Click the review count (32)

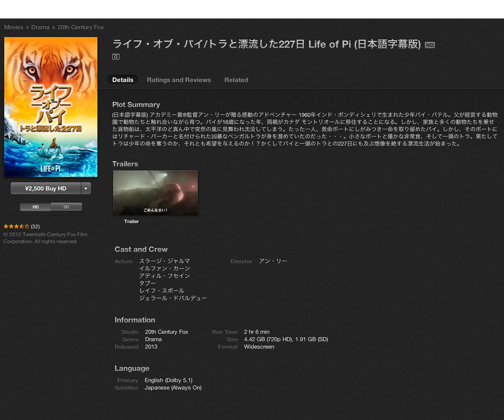pyautogui.click(x=35, y=226)
